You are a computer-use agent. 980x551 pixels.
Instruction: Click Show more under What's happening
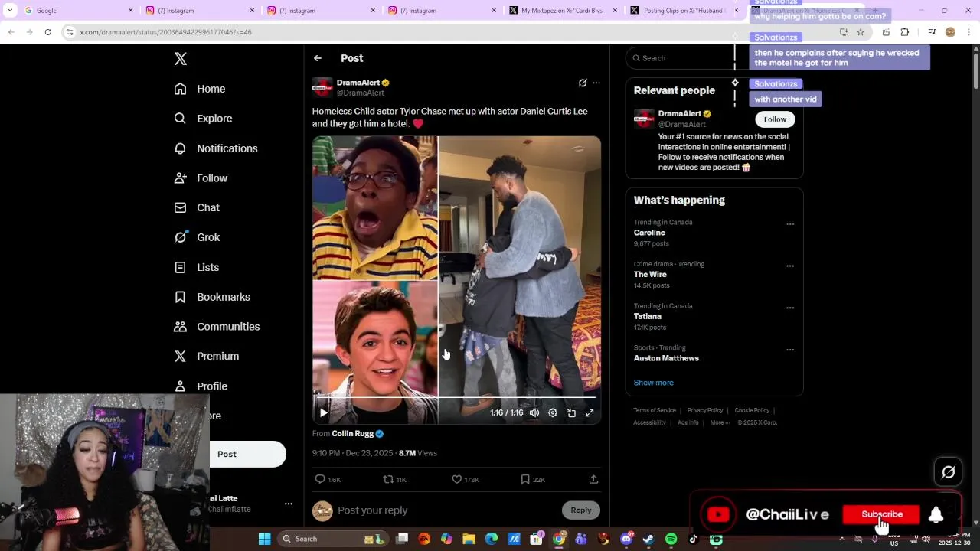click(654, 383)
